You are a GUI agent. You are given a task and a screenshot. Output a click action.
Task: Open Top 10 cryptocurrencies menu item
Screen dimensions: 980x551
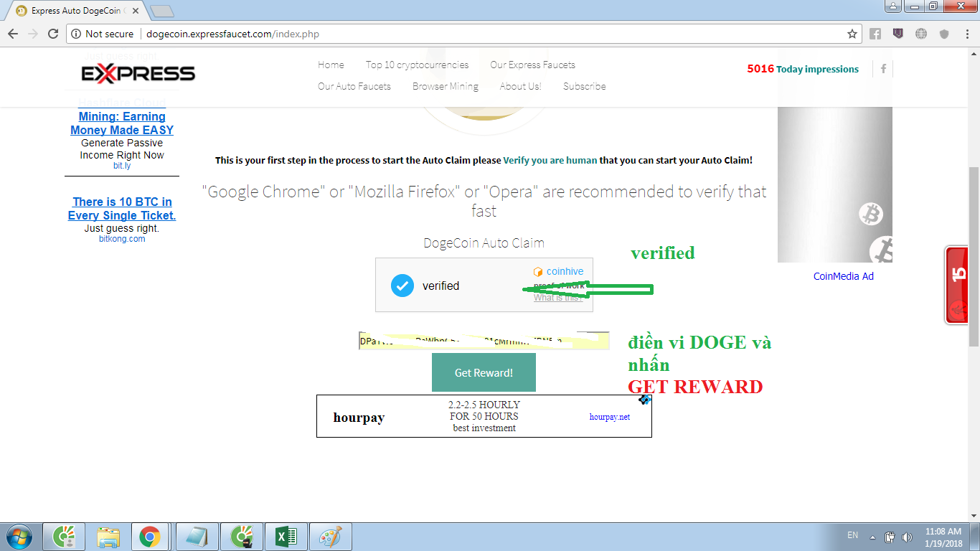[x=417, y=65]
